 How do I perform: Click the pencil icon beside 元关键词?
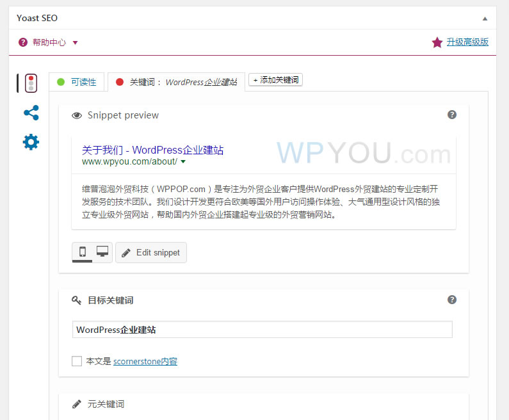(77, 404)
